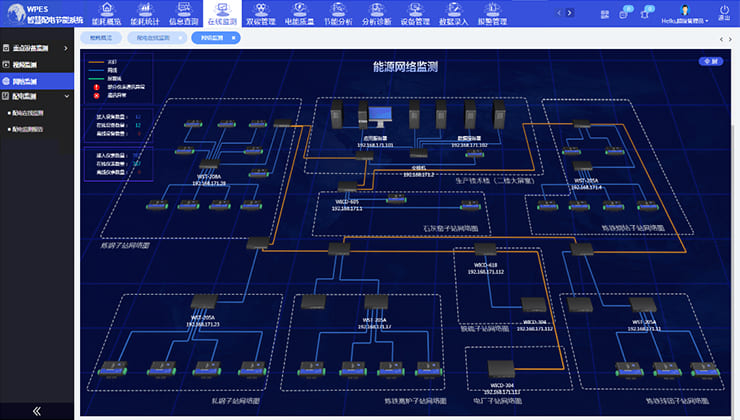Screen dimensions: 740x420
Task: Click the 全屏 fullscreen button
Action: [710, 61]
